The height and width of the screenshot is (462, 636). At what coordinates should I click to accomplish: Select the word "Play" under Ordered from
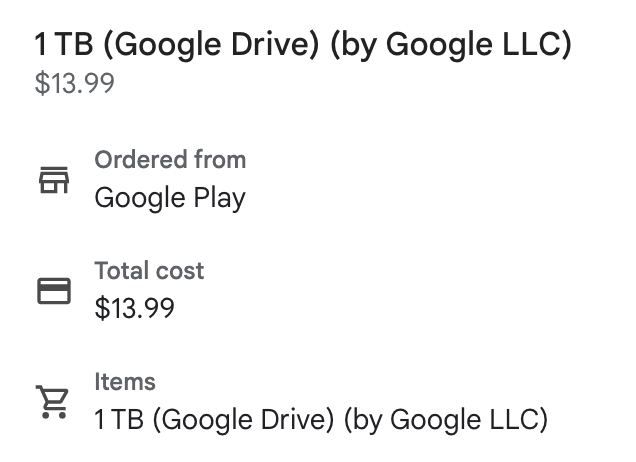click(x=217, y=198)
